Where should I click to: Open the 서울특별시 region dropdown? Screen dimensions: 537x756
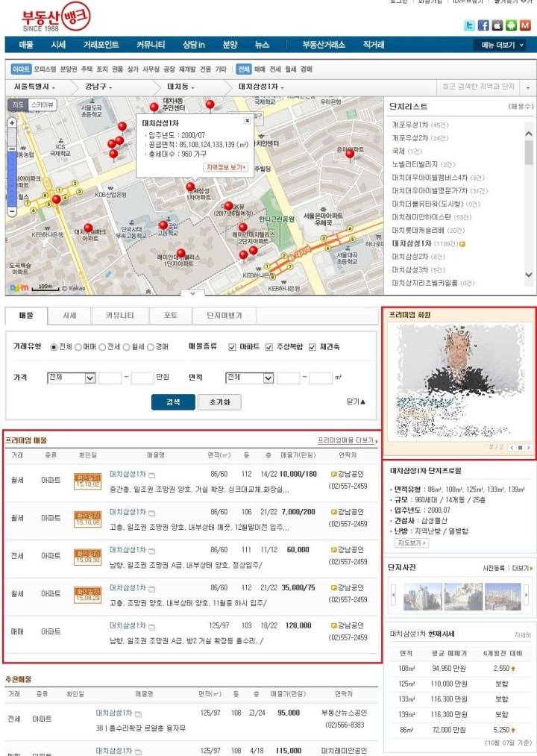point(35,87)
